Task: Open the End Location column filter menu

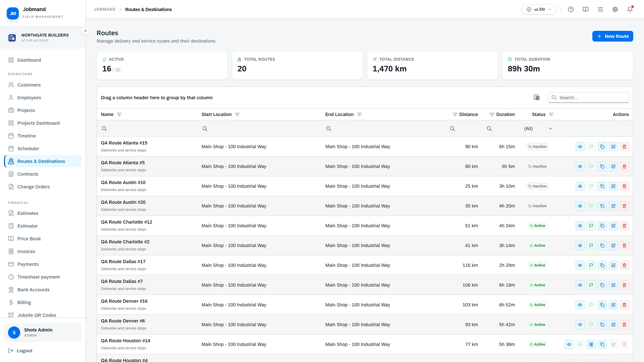Action: pyautogui.click(x=359, y=114)
